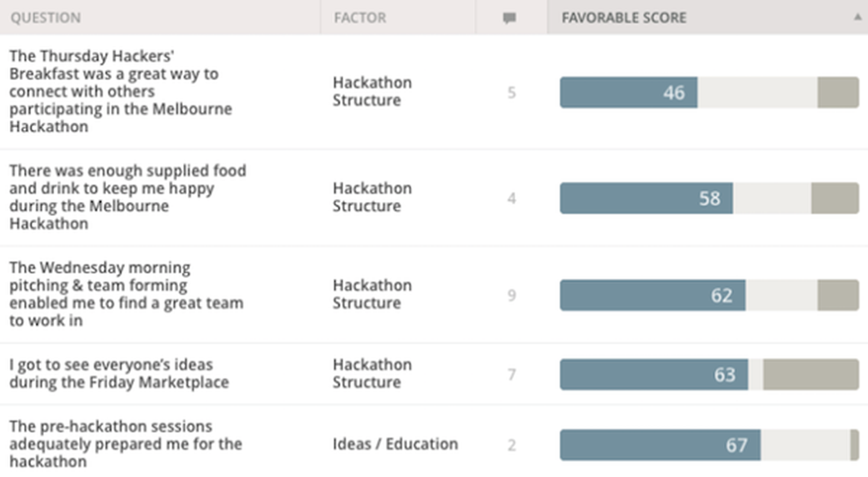Select the pre-hackathon sessions question

pos(125,444)
